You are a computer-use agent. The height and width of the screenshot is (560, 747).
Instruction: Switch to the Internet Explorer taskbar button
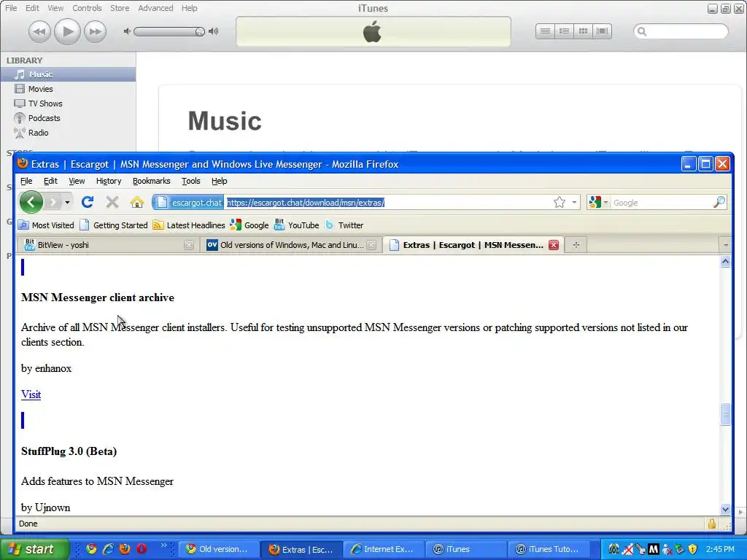[x=382, y=549]
